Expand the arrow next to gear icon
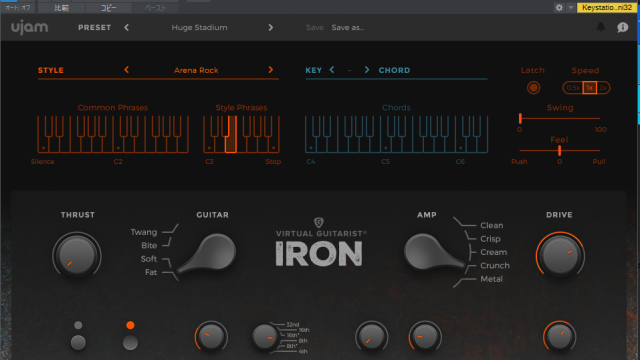This screenshot has height=360, width=640. coord(571,7)
